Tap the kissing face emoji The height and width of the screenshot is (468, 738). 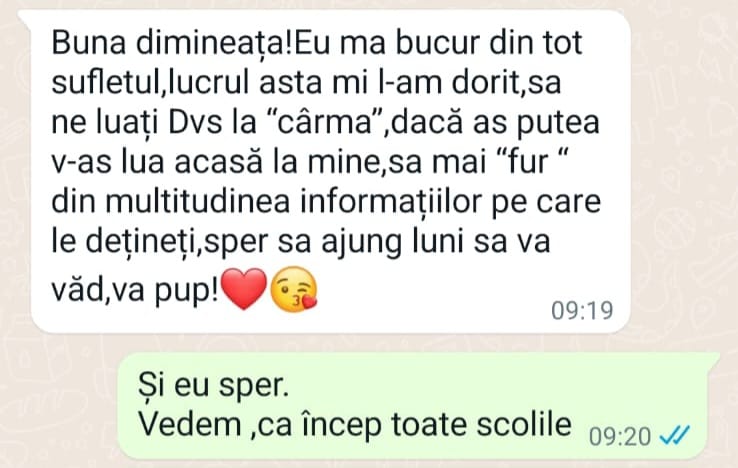pyautogui.click(x=295, y=289)
